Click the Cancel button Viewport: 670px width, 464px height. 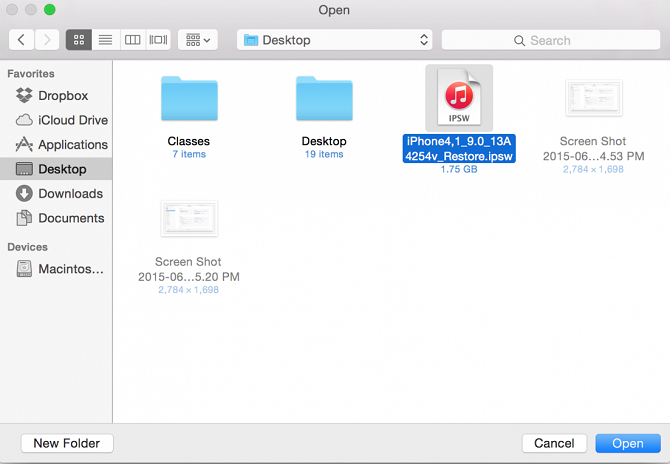coord(553,443)
